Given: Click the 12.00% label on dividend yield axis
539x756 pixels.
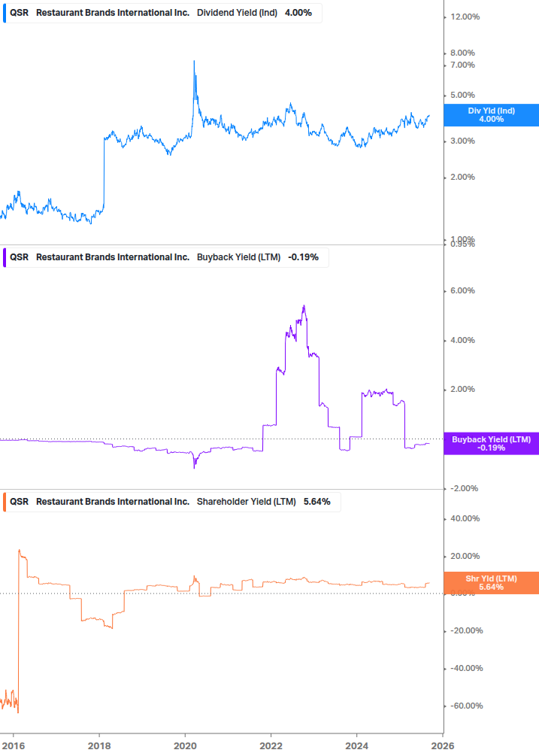Looking at the screenshot, I should [x=465, y=17].
